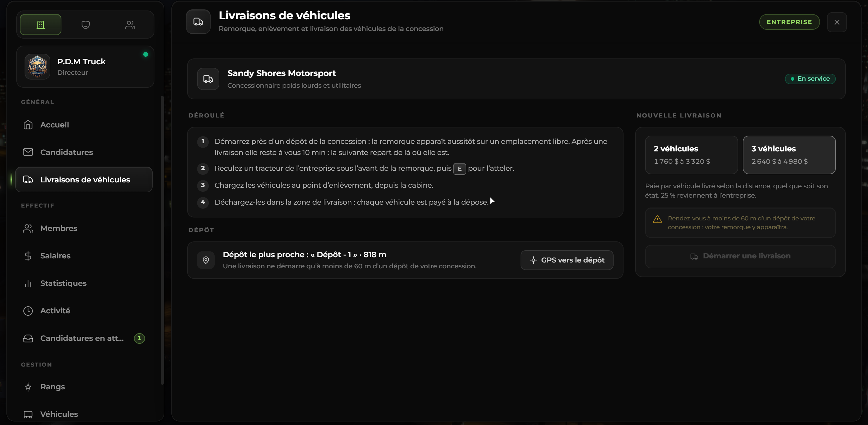Click truck icon on Sandy Shores Motorsport card
This screenshot has width=868, height=425.
coord(208,79)
